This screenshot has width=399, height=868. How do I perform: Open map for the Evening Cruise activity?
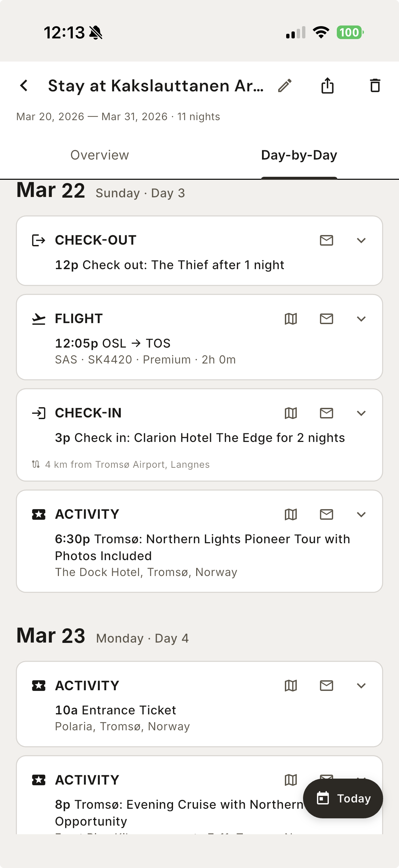click(290, 780)
